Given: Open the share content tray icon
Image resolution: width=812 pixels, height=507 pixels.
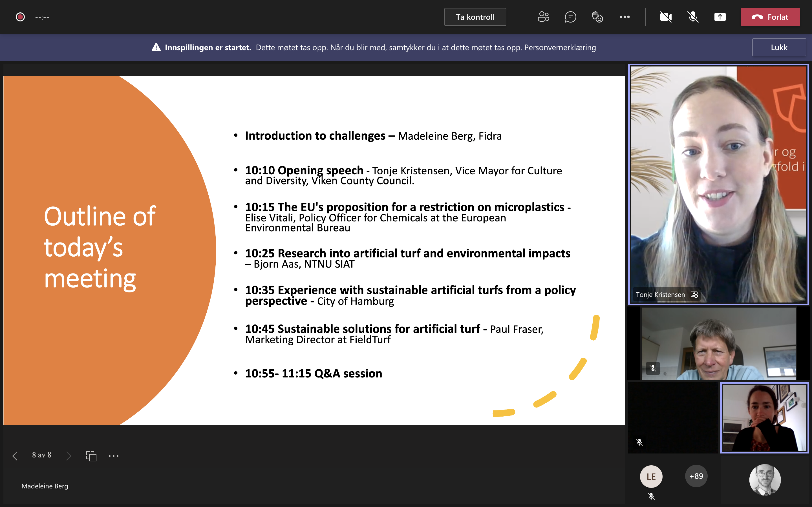Looking at the screenshot, I should pos(720,17).
